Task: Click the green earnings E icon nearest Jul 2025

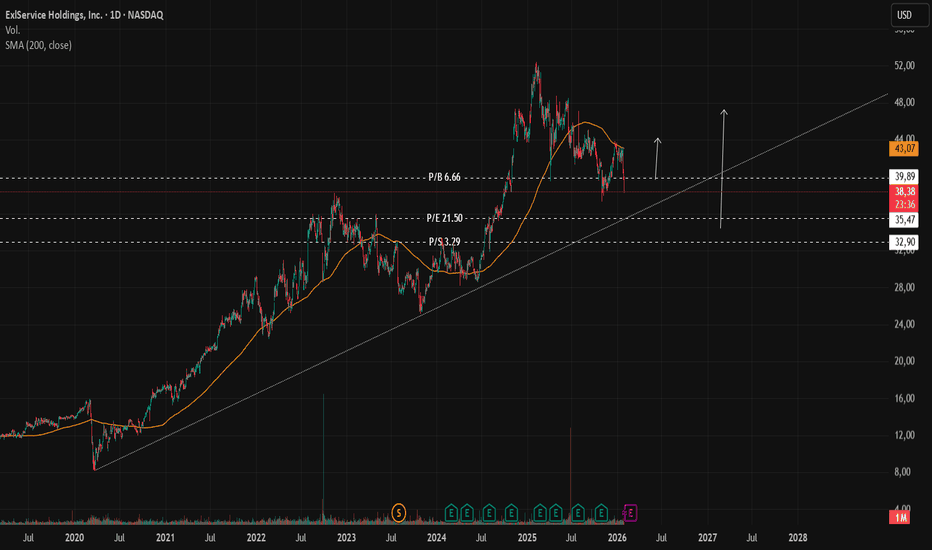Action: [578, 513]
